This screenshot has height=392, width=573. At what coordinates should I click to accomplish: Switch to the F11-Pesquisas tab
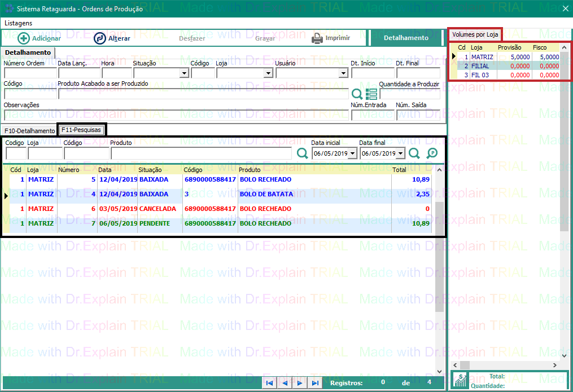pos(81,130)
